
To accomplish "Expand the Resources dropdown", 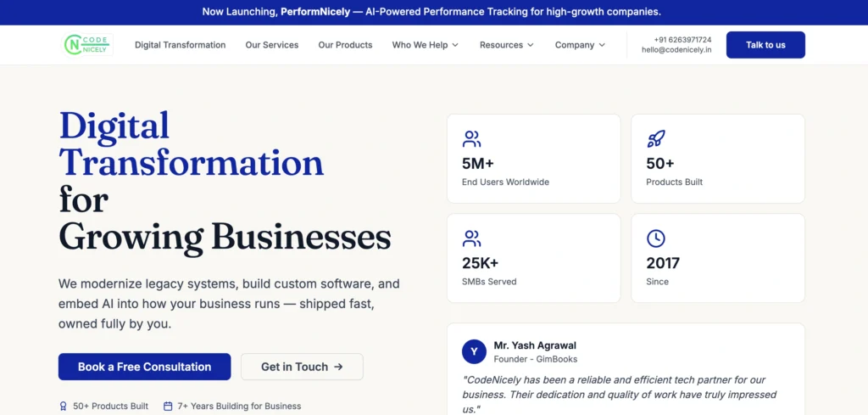I will pyautogui.click(x=507, y=45).
